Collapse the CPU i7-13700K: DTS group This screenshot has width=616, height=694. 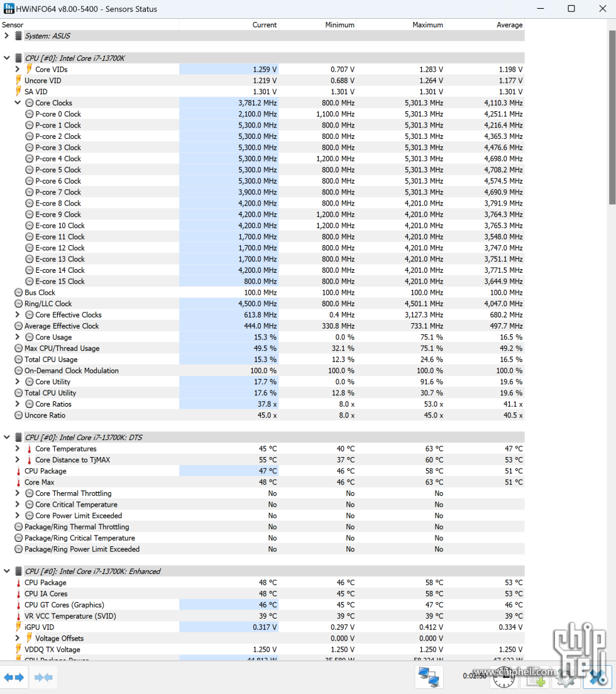[7, 438]
